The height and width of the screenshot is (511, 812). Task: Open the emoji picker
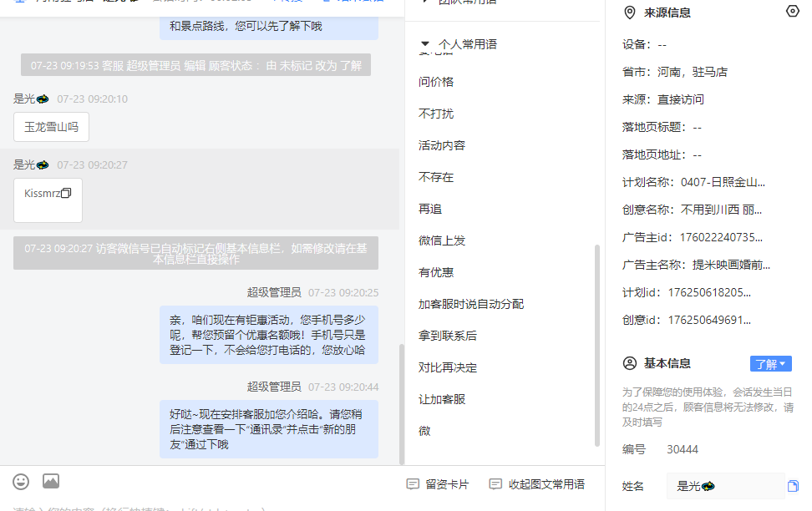pos(21,482)
